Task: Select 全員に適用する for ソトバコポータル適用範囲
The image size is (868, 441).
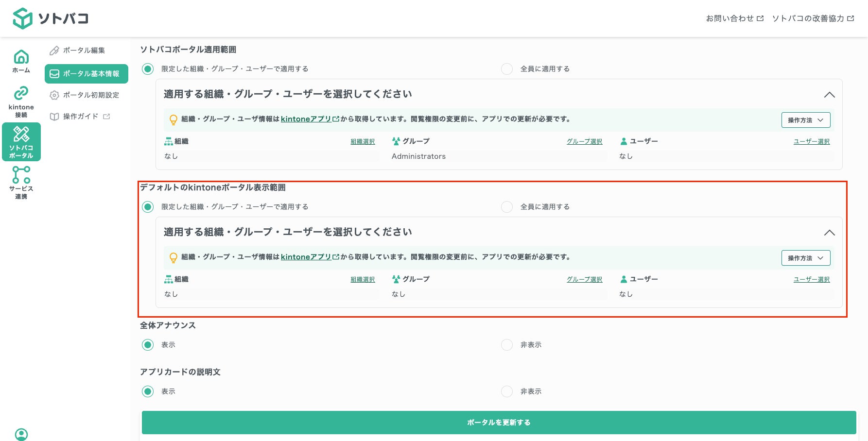Action: point(507,69)
